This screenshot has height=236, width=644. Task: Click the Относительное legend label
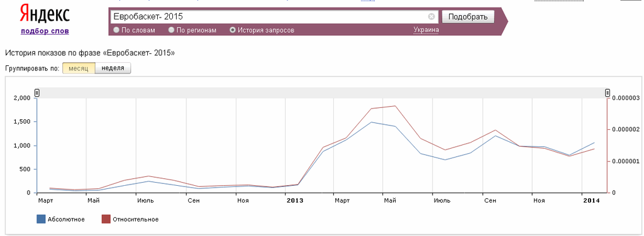click(136, 220)
